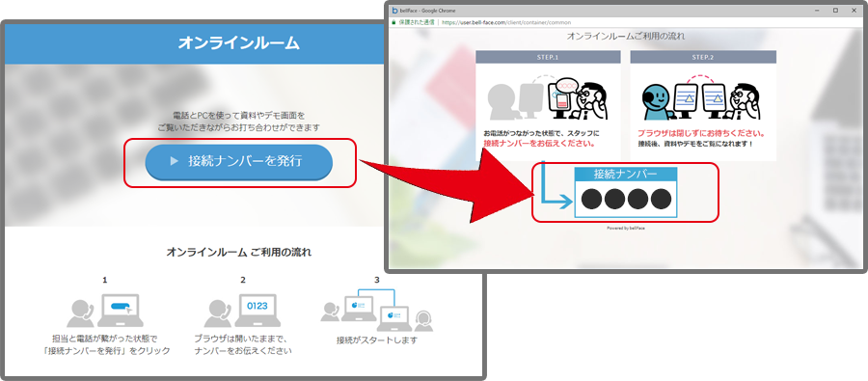Viewport: 868px width, 381px height.
Task: Click the オンラインルーム ご利用の流れ heading
Action: point(238,253)
